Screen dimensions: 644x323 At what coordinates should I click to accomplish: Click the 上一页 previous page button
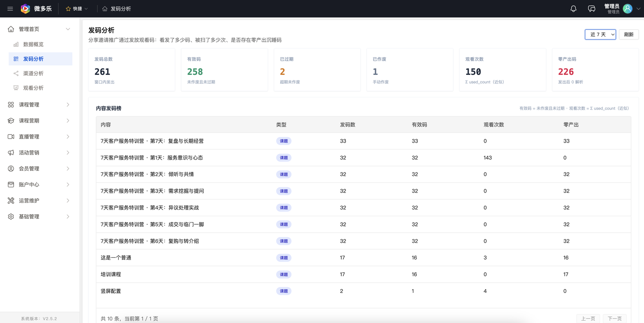pos(588,319)
